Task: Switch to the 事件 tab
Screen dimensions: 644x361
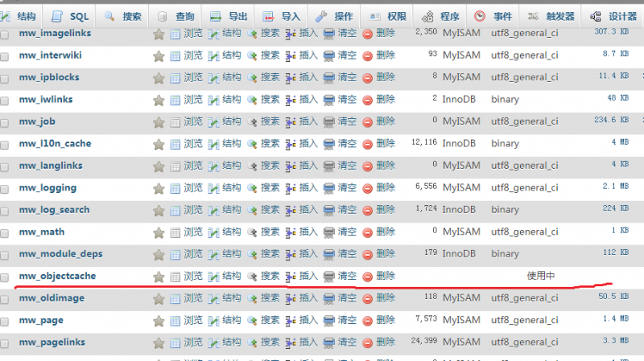Action: coord(493,16)
